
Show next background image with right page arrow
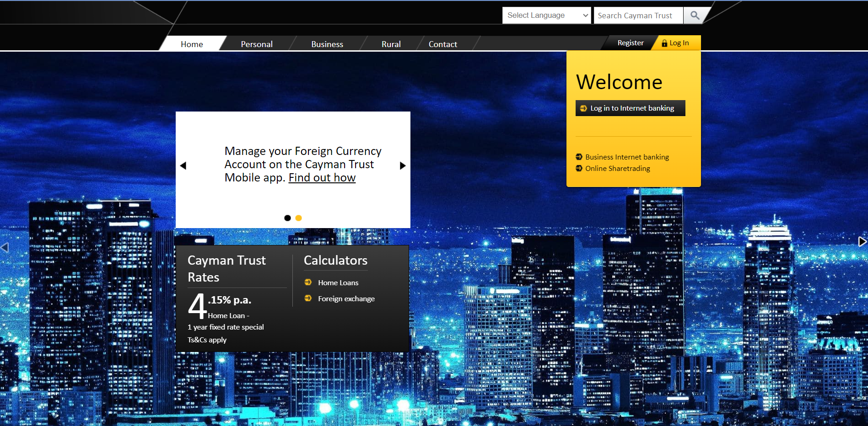862,241
